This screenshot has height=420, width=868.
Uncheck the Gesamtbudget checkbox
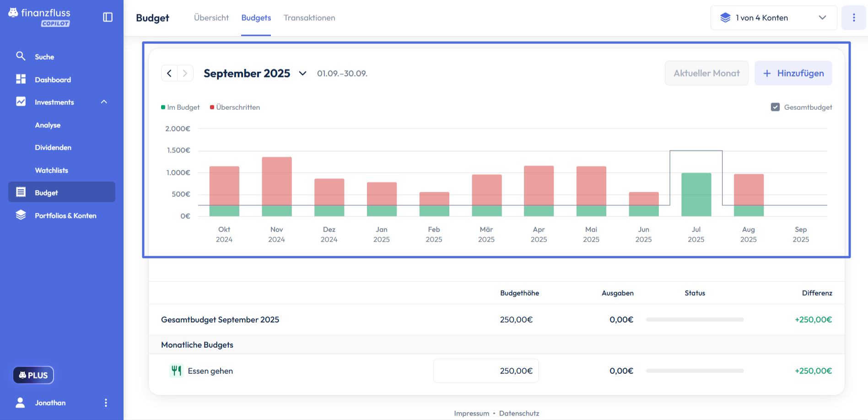point(775,107)
